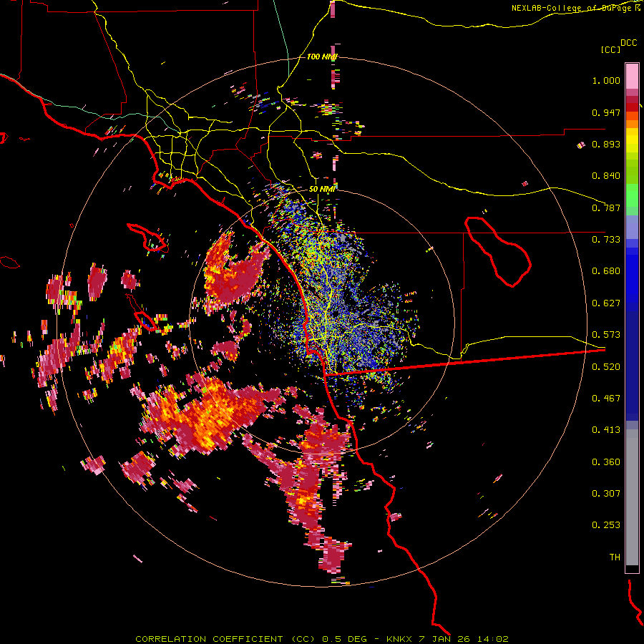Click the red-outlined Salton Sea shape
The image size is (644, 644).
pos(498,252)
